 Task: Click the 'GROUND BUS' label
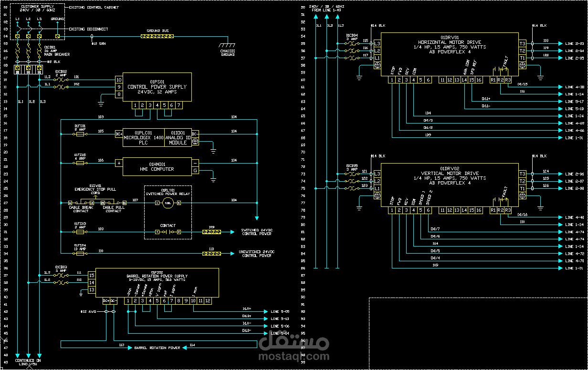pyautogui.click(x=157, y=31)
